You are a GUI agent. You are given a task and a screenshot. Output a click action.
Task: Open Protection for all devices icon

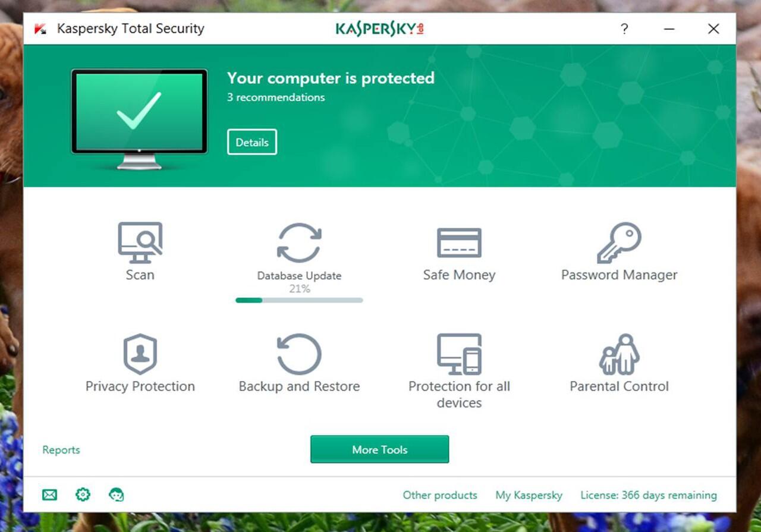[459, 354]
